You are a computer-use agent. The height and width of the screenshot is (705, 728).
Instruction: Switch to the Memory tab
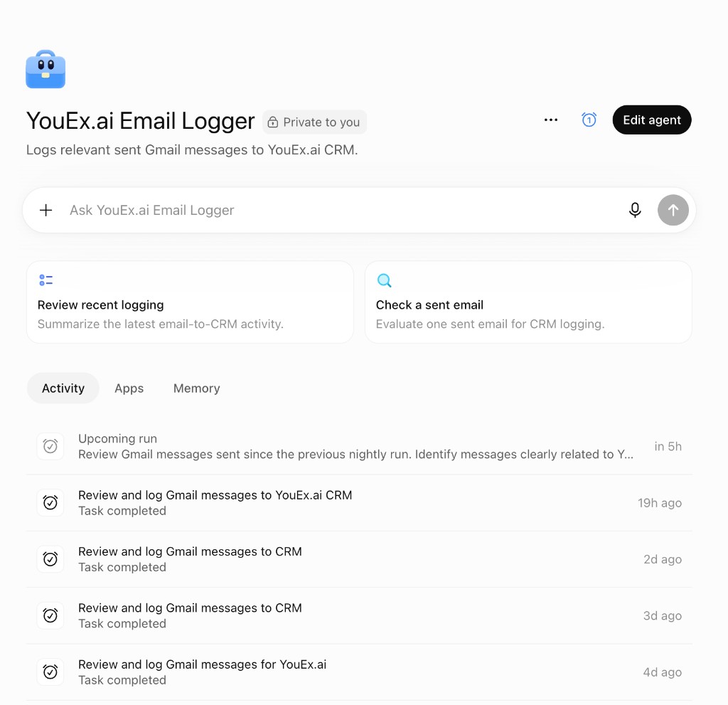point(196,388)
